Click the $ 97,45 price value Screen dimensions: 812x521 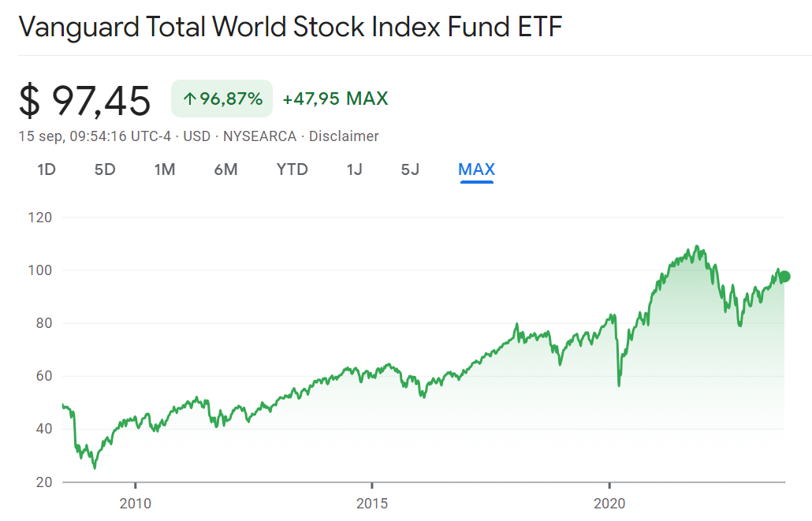[x=85, y=100]
